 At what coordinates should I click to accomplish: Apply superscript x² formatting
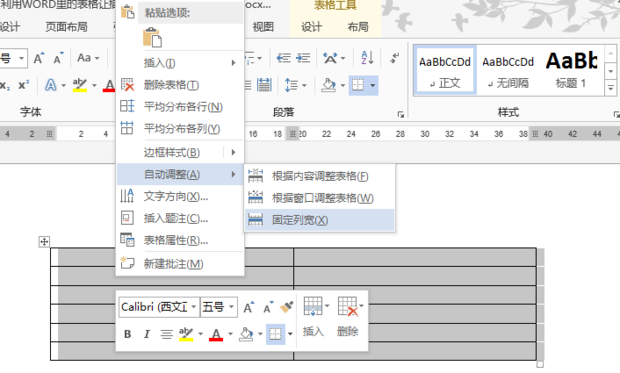pyautogui.click(x=24, y=85)
